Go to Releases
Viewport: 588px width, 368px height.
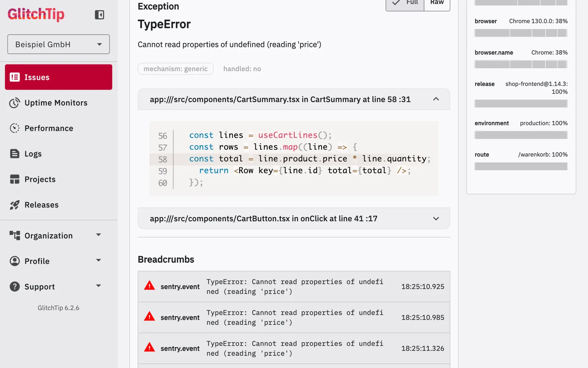click(x=59, y=205)
